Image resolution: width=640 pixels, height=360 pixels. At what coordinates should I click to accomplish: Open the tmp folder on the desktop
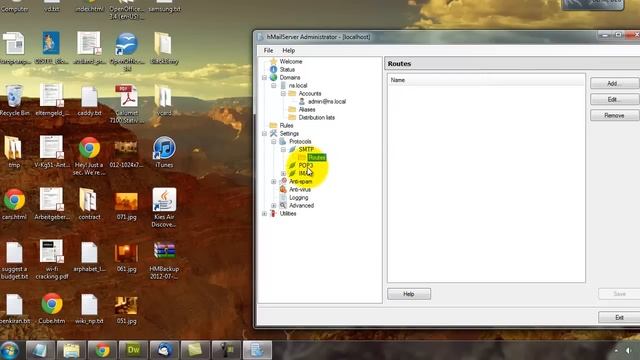point(13,152)
